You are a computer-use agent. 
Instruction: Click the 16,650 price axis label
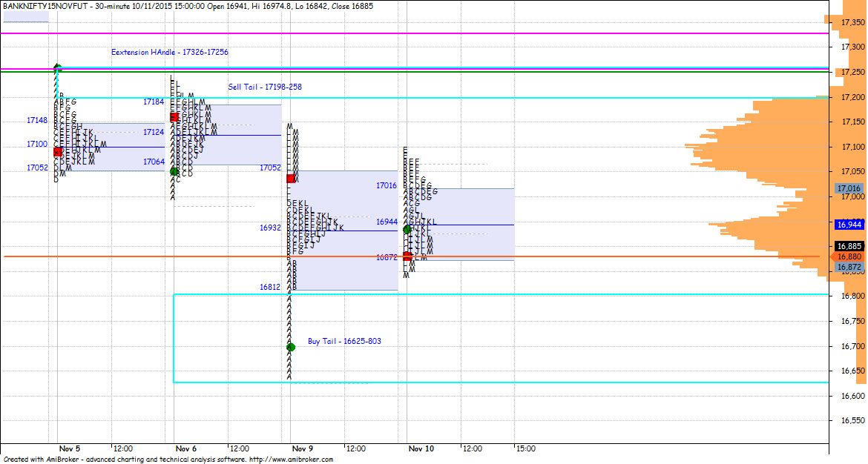(853, 371)
